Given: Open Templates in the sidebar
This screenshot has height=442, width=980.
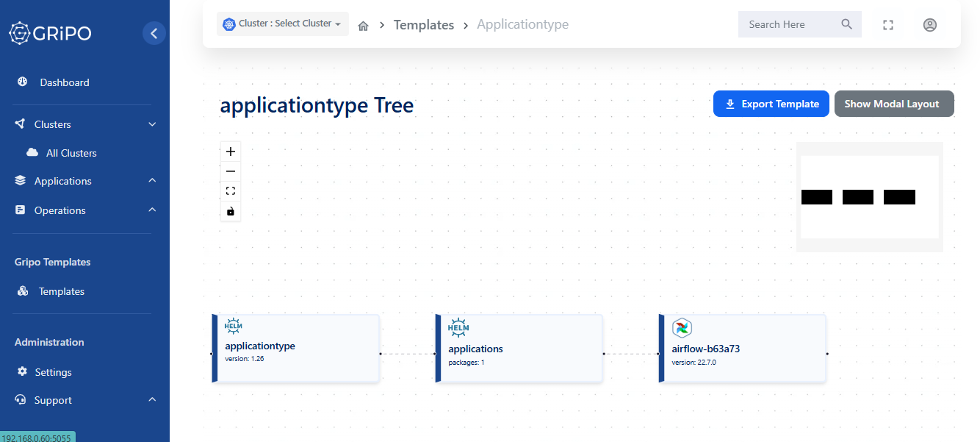Looking at the screenshot, I should tap(62, 291).
